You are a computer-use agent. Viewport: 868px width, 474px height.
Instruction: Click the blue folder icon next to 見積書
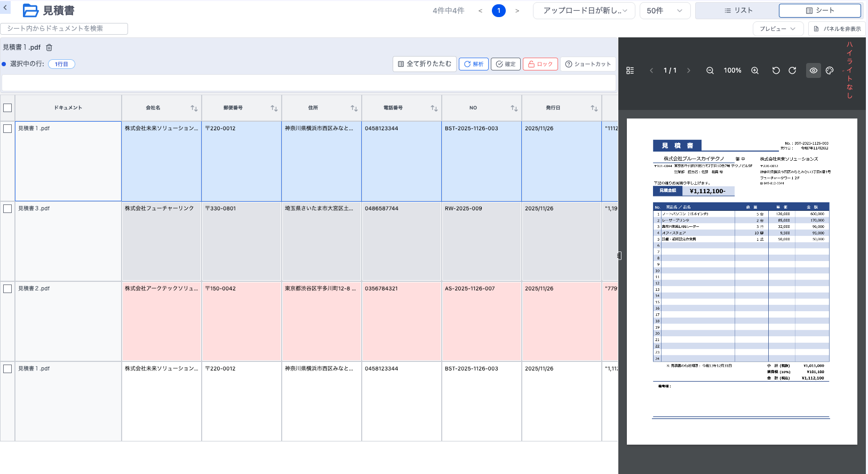coord(30,11)
